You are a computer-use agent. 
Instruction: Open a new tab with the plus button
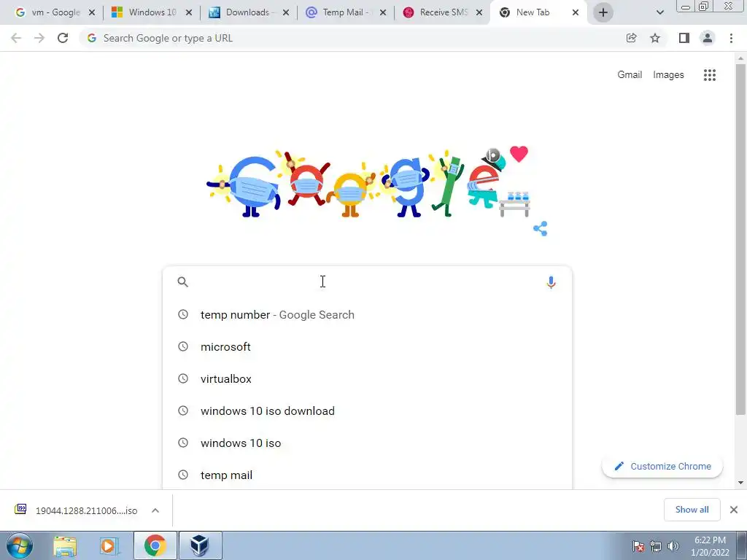tap(603, 12)
